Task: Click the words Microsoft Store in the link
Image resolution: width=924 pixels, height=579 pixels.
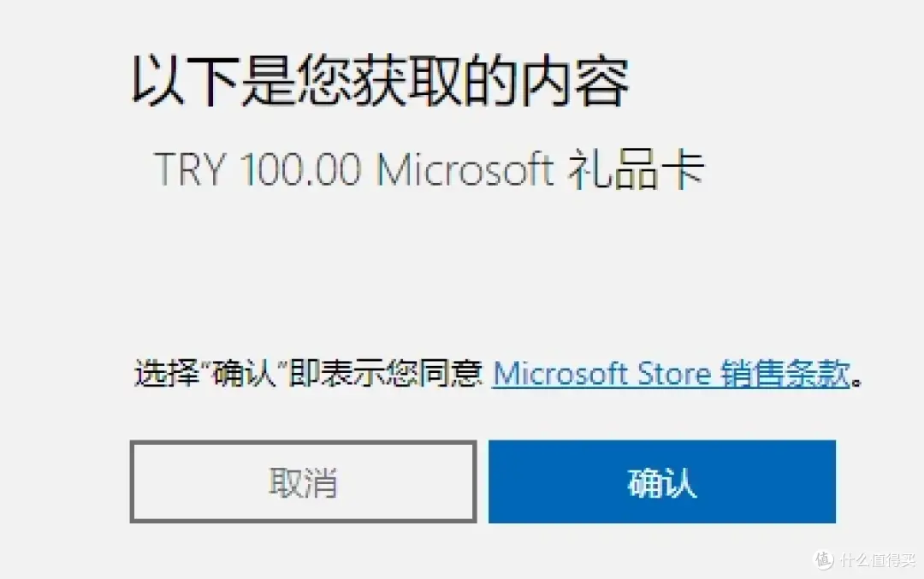Action: pyautogui.click(x=601, y=374)
